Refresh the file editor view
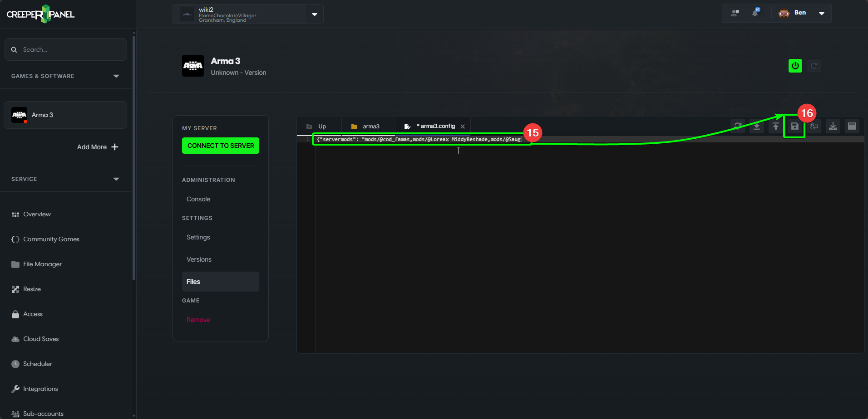Viewport: 868px width, 419px height. coord(737,126)
